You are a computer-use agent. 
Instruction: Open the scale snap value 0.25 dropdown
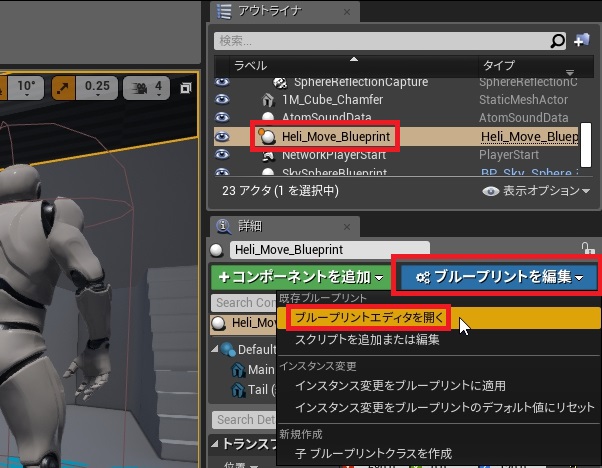[x=97, y=88]
